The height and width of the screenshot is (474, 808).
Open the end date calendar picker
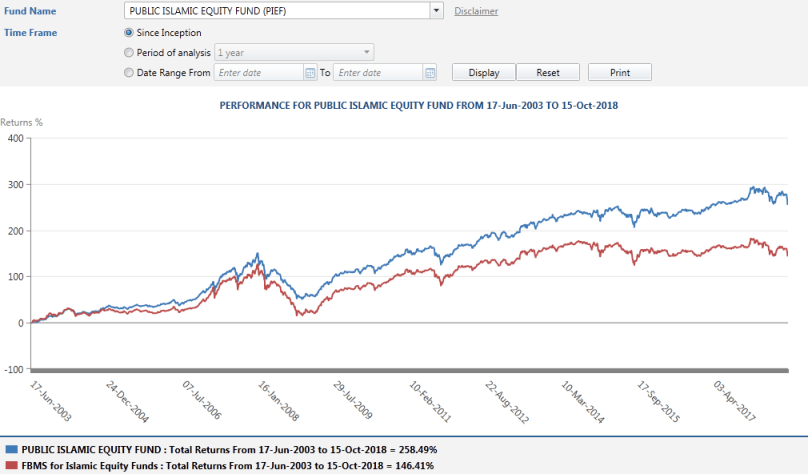point(430,73)
